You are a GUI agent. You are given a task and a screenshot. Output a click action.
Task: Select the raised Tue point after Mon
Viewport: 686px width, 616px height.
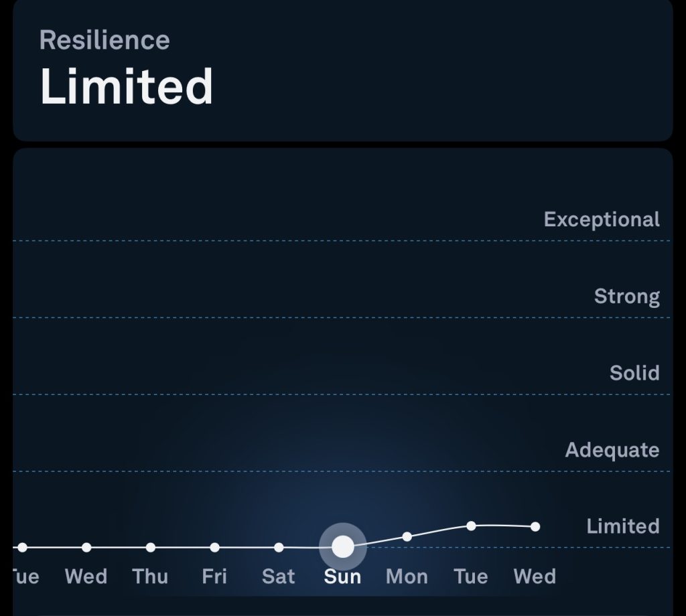(x=471, y=526)
